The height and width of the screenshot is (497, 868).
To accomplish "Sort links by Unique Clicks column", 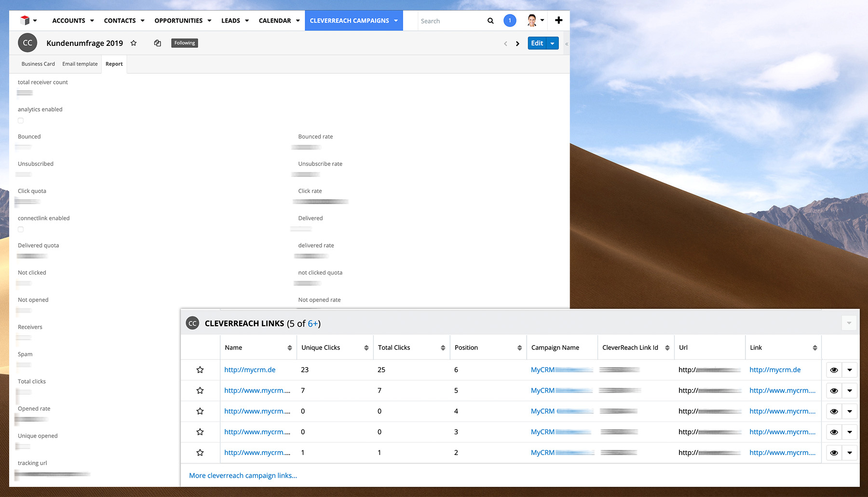I will (x=366, y=348).
